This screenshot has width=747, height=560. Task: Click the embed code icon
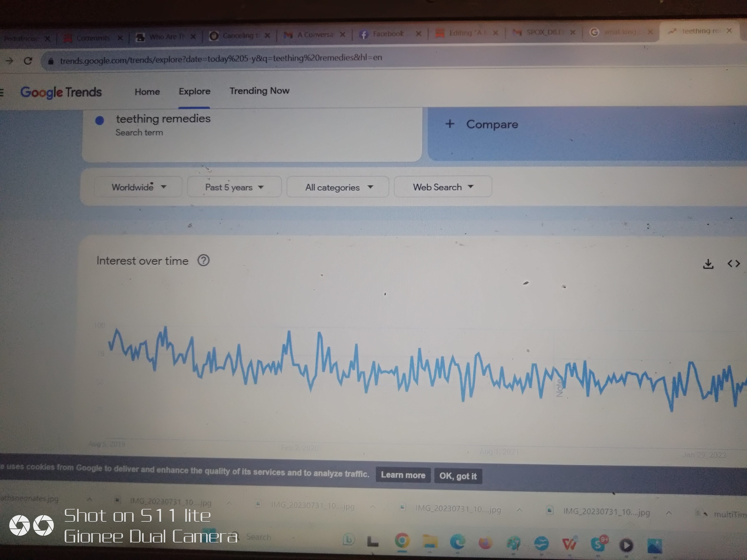coord(734,264)
